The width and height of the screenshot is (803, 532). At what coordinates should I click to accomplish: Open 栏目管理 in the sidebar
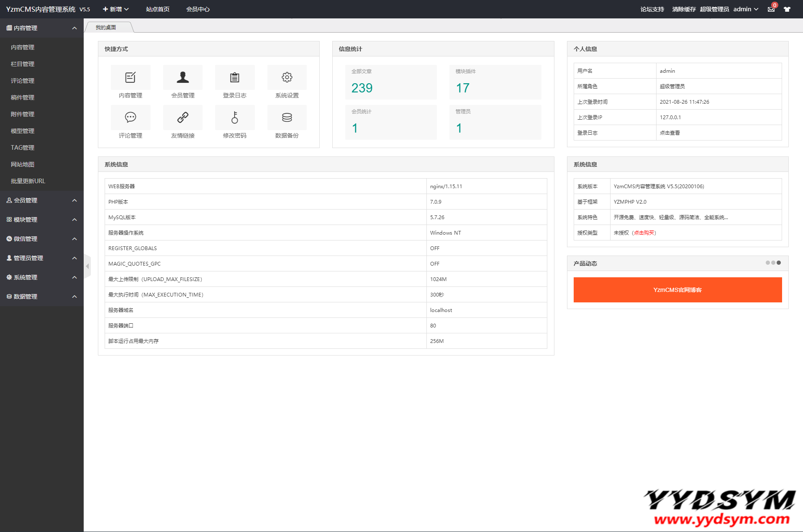(23, 64)
